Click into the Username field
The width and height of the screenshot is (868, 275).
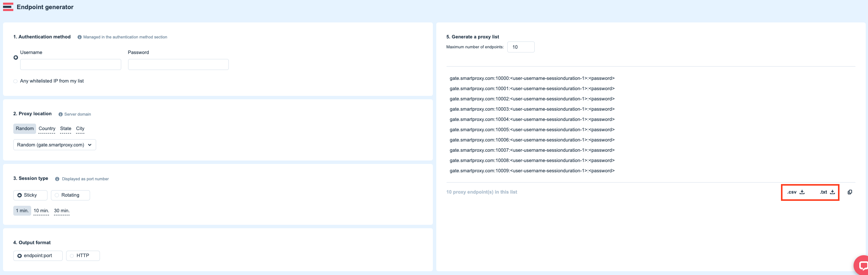[71, 64]
